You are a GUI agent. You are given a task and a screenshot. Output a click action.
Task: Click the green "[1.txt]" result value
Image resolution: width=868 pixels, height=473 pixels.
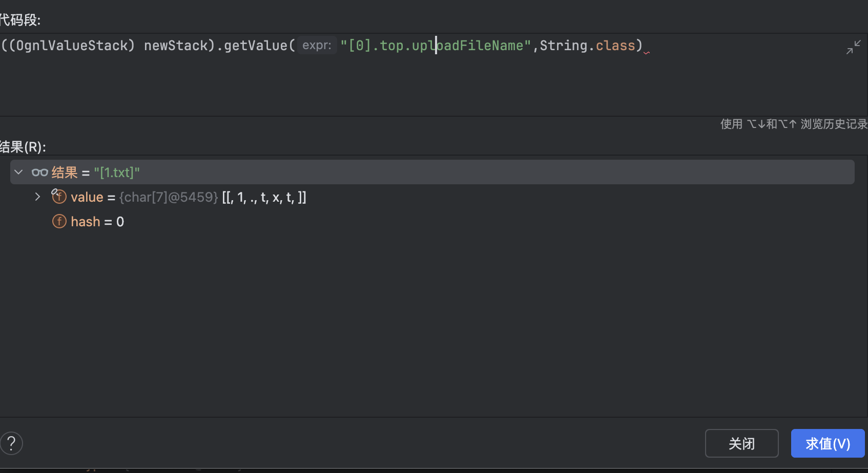click(x=116, y=172)
